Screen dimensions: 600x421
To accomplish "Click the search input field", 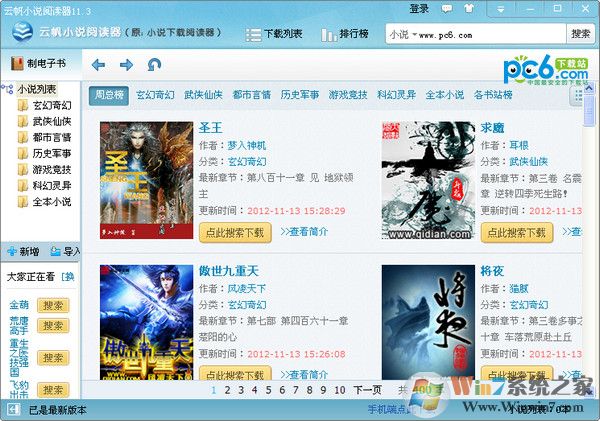I will [x=491, y=35].
